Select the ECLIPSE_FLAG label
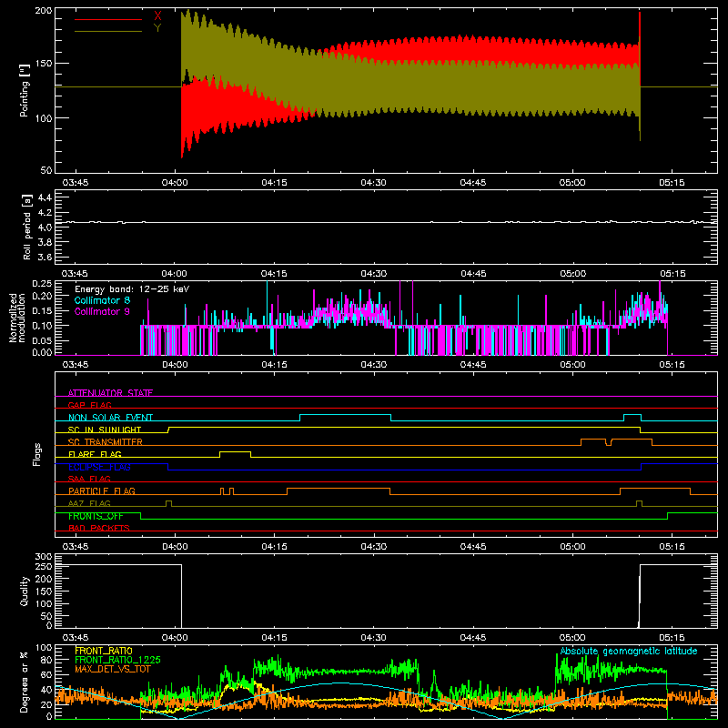Screen dimensions: 728x728 coord(99,467)
